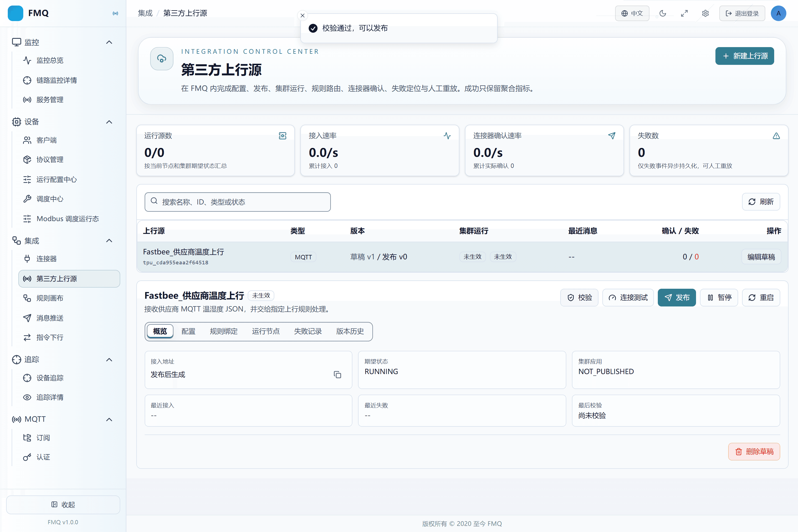Click the broadcast icon beside FMQ title
Image resolution: width=798 pixels, height=532 pixels.
tap(115, 13)
